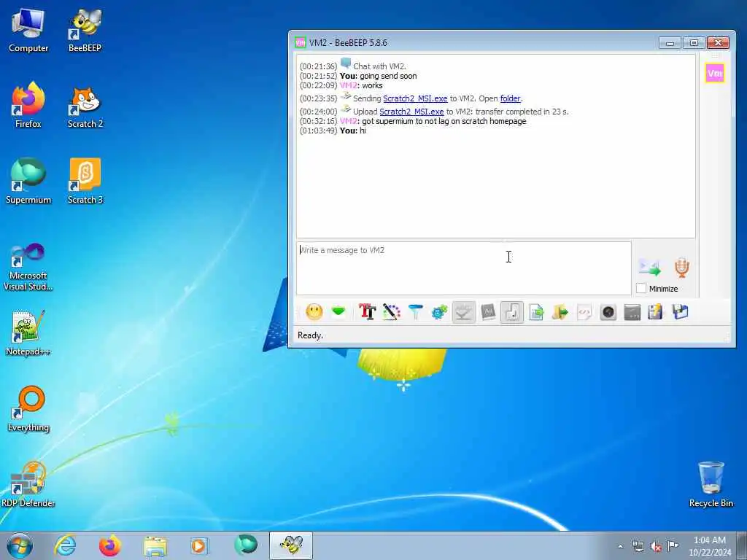Image resolution: width=747 pixels, height=560 pixels.
Task: Toggle the grey word completer button
Action: (x=488, y=312)
